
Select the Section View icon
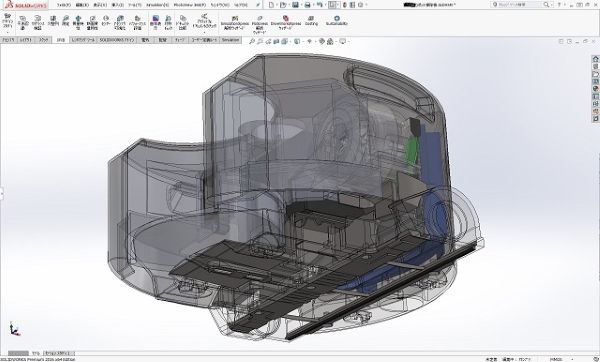pyautogui.click(x=276, y=41)
